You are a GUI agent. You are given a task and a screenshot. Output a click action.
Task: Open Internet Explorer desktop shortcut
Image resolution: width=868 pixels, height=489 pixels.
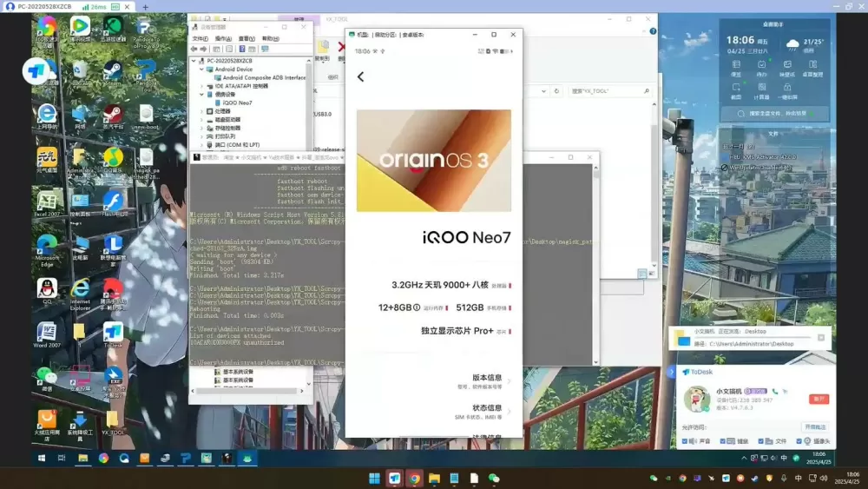click(80, 294)
